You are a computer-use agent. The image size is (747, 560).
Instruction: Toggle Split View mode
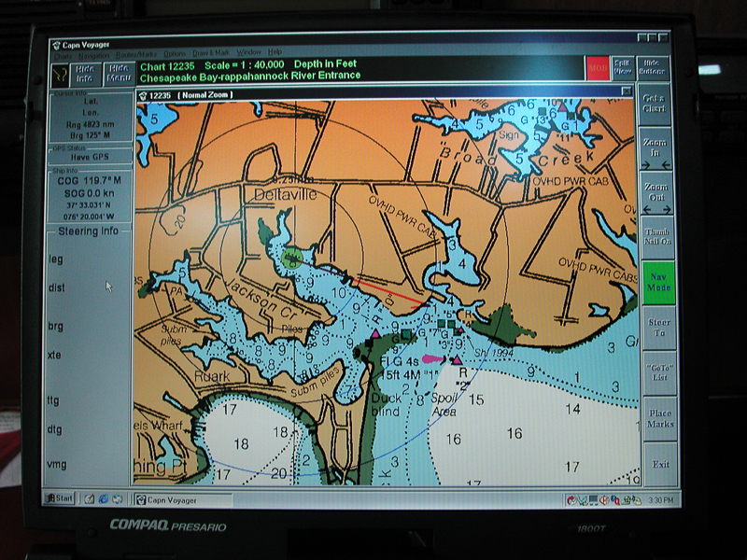(622, 67)
